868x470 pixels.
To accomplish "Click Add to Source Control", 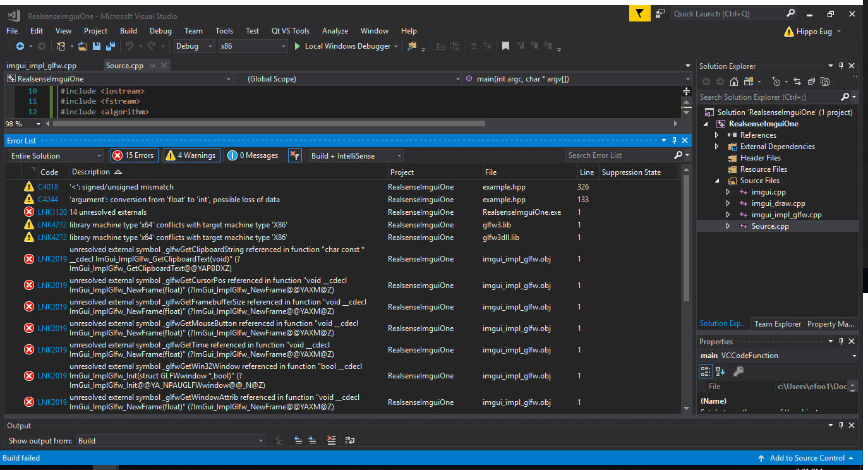I will [x=807, y=457].
